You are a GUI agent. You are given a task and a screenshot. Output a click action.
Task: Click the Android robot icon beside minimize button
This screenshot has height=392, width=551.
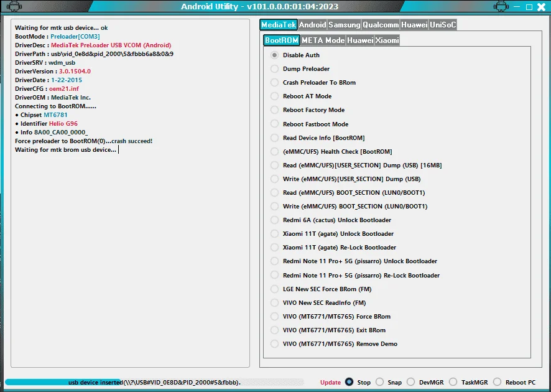coord(501,7)
